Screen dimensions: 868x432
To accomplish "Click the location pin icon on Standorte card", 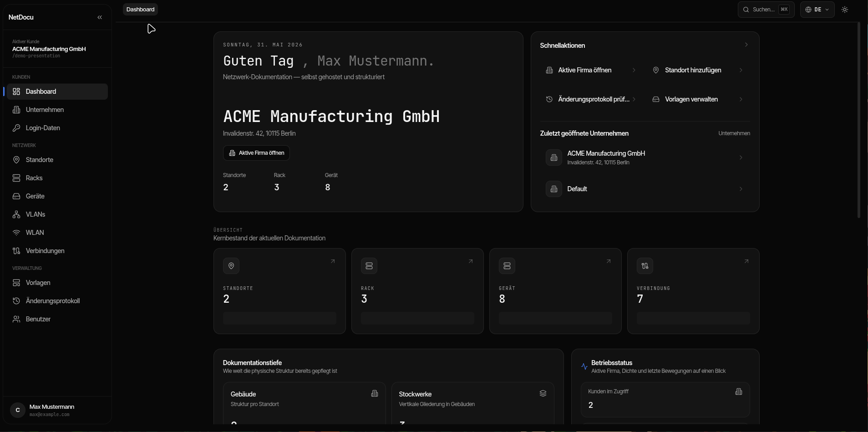I will coord(231,266).
